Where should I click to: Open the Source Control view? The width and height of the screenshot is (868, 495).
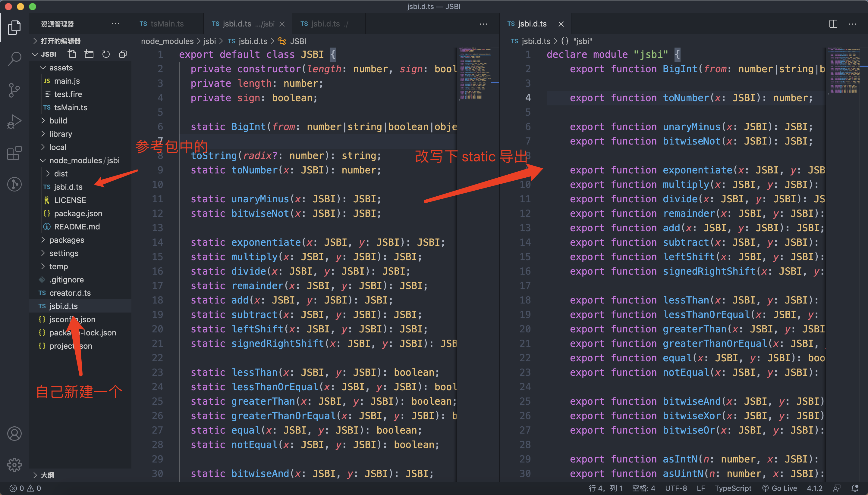coord(14,90)
